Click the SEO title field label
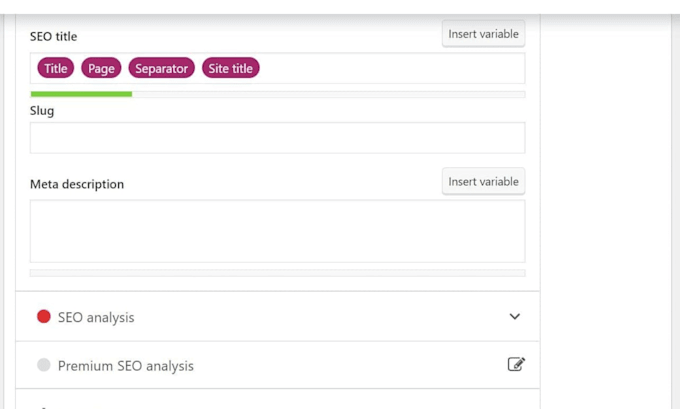The width and height of the screenshot is (680, 409). click(x=53, y=37)
